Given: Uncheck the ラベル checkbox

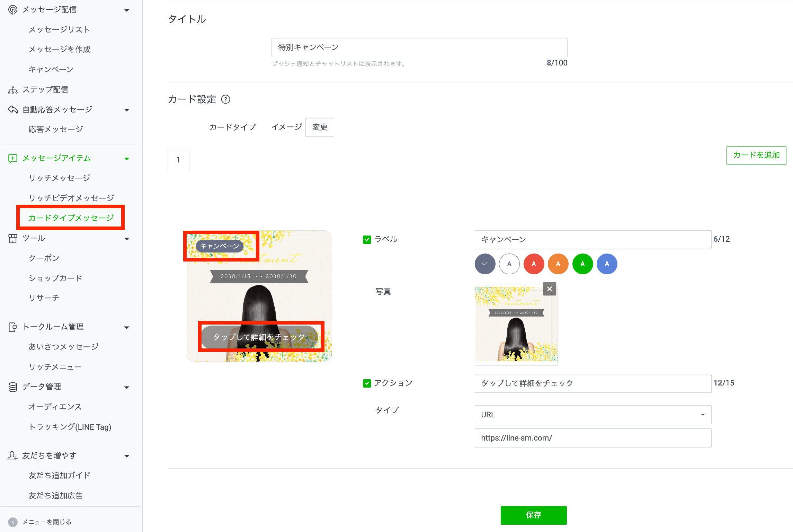Looking at the screenshot, I should pyautogui.click(x=367, y=239).
